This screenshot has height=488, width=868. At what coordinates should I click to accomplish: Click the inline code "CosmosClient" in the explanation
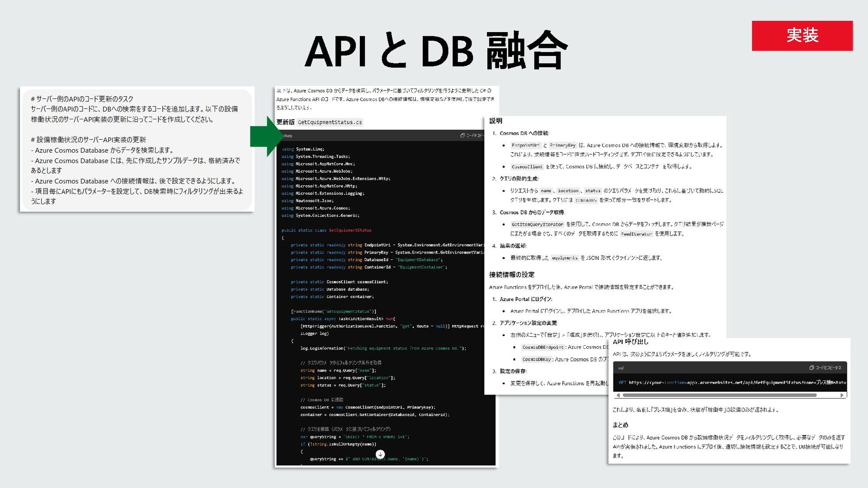[527, 167]
